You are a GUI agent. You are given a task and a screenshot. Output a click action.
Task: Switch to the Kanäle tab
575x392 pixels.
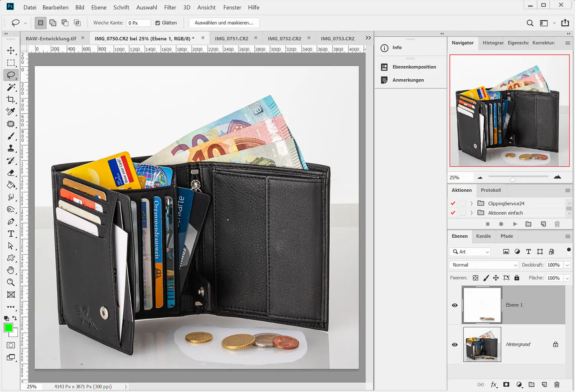[x=483, y=236]
